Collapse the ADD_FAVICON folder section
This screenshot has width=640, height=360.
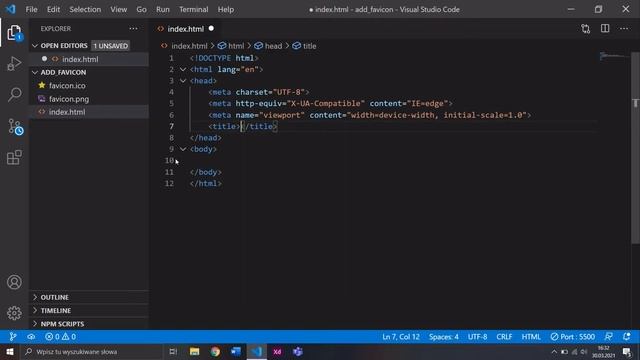(35, 72)
